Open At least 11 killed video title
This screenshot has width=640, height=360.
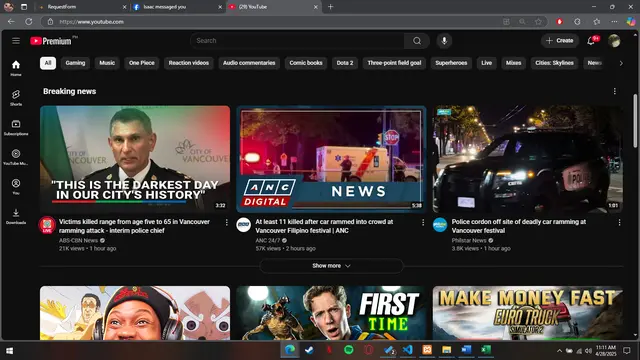tap(324, 226)
